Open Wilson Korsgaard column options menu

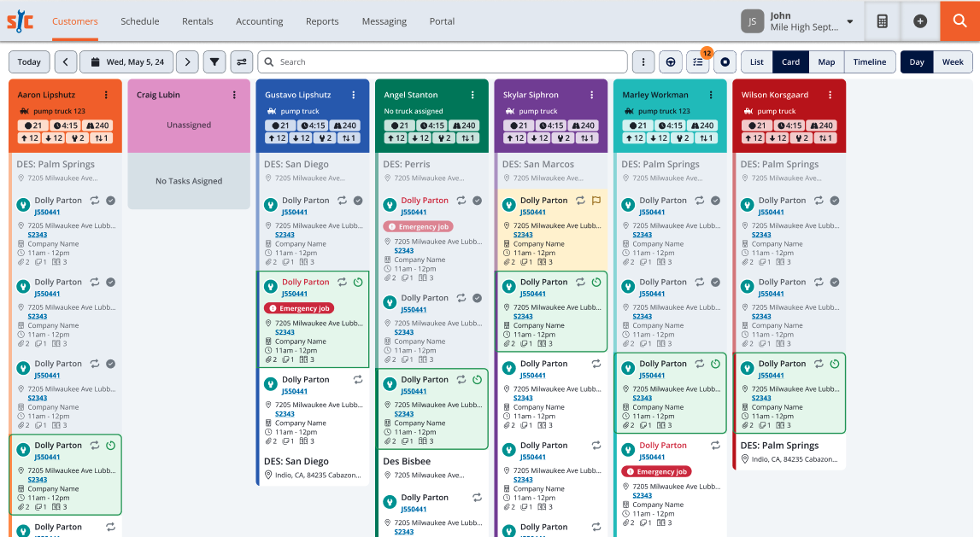point(830,95)
